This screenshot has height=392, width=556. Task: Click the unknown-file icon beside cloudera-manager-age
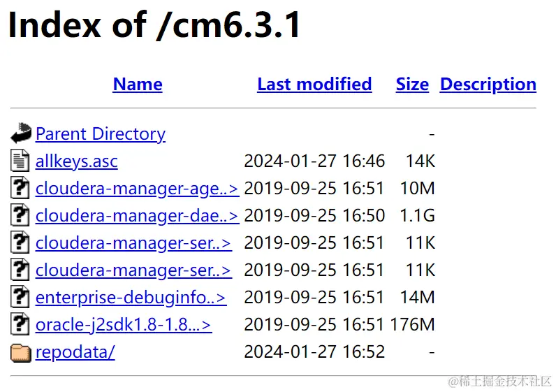(20, 188)
